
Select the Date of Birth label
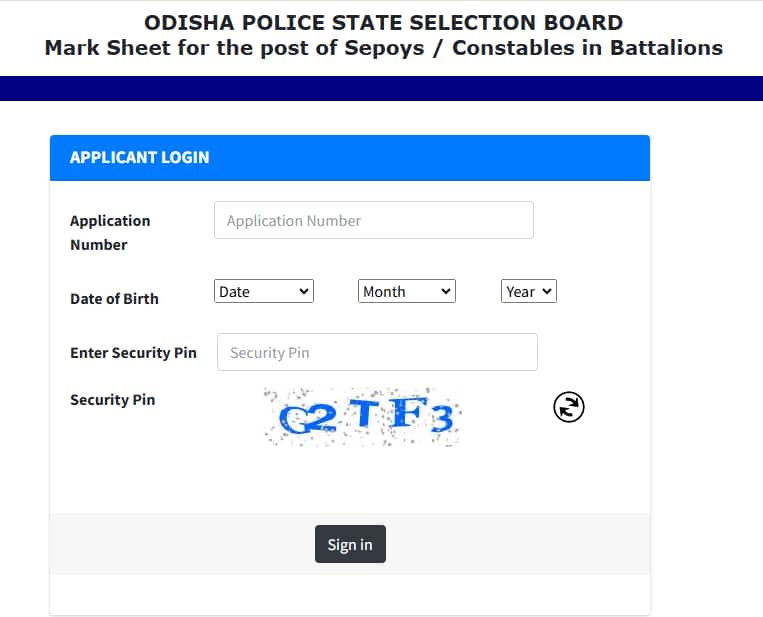click(x=114, y=298)
